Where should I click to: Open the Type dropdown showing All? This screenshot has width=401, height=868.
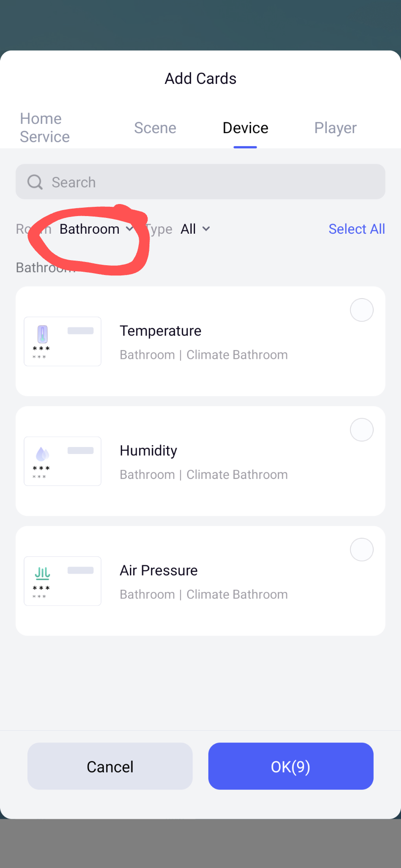tap(188, 229)
